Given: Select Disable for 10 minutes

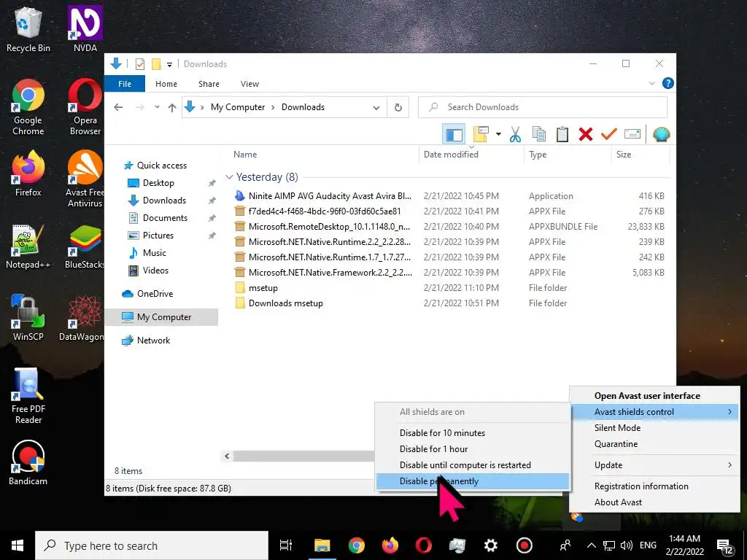Looking at the screenshot, I should point(473,433).
